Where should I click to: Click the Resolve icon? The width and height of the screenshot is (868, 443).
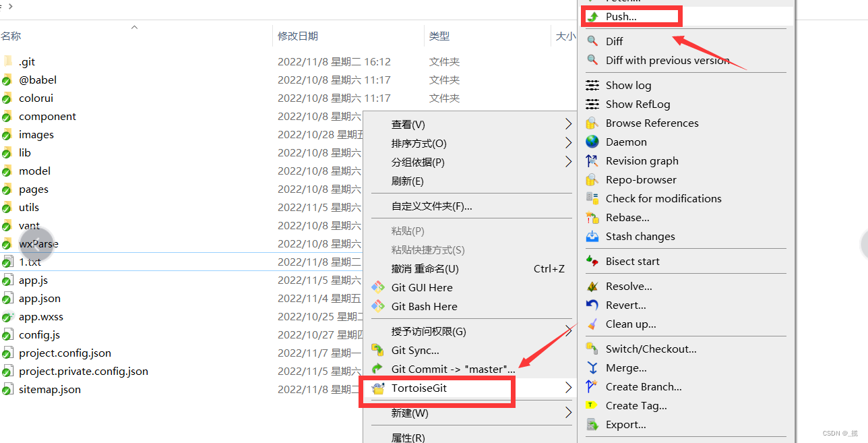coord(592,286)
